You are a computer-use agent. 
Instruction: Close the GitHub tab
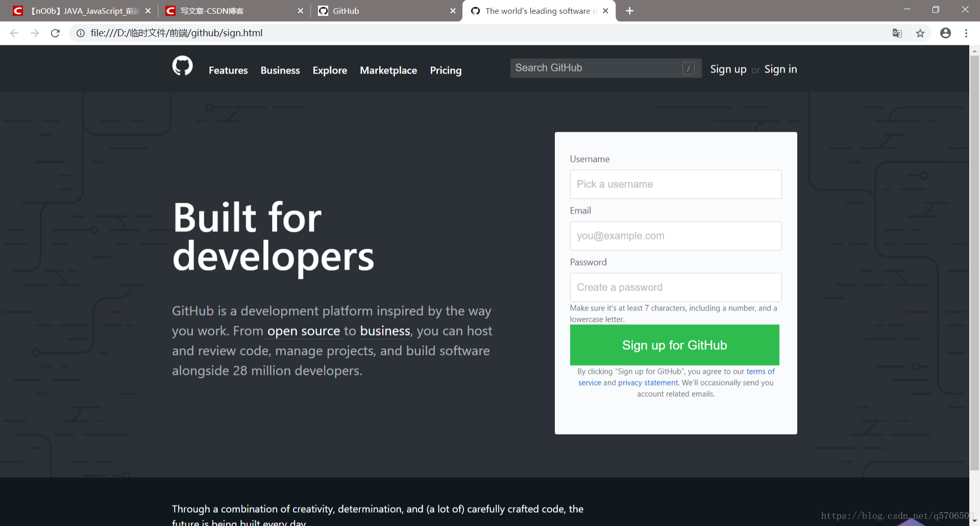click(x=453, y=11)
